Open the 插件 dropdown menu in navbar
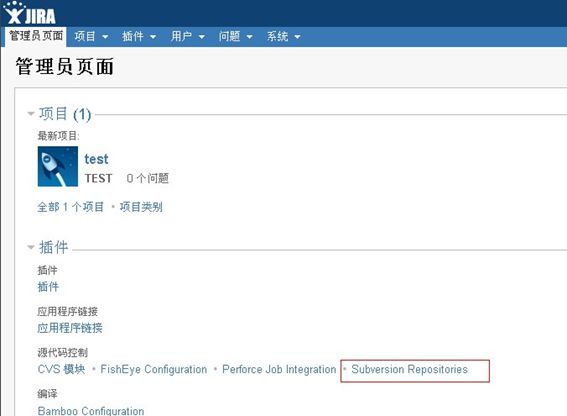 (139, 36)
